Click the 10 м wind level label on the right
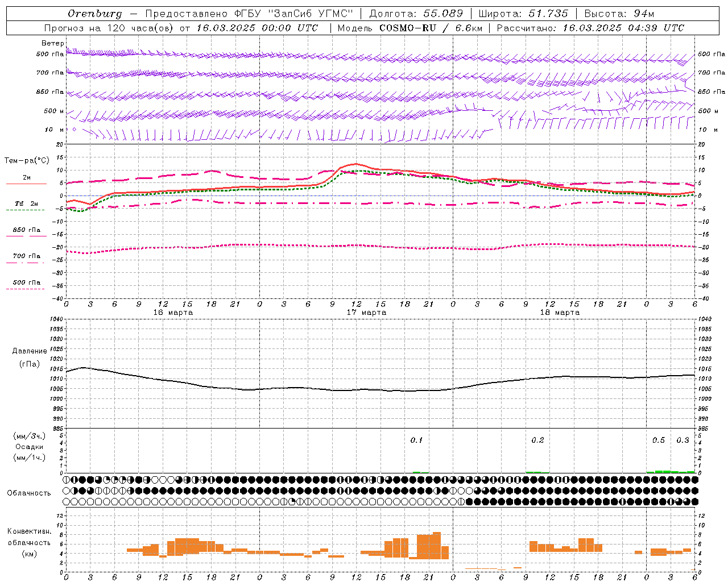The image size is (728, 582). coord(708,130)
